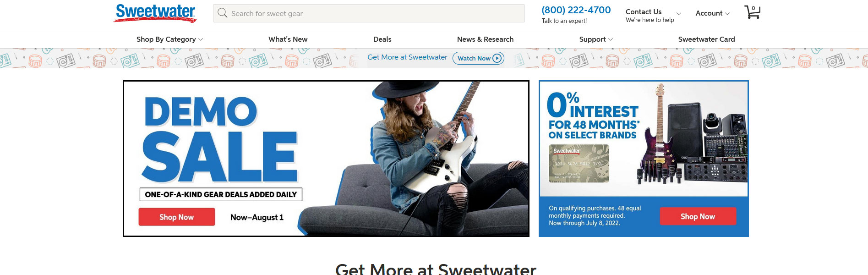Open the What's New menu item
The width and height of the screenshot is (868, 275).
tap(288, 39)
